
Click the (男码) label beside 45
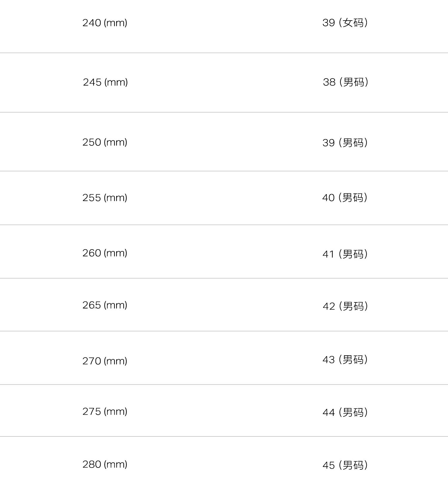353,465
